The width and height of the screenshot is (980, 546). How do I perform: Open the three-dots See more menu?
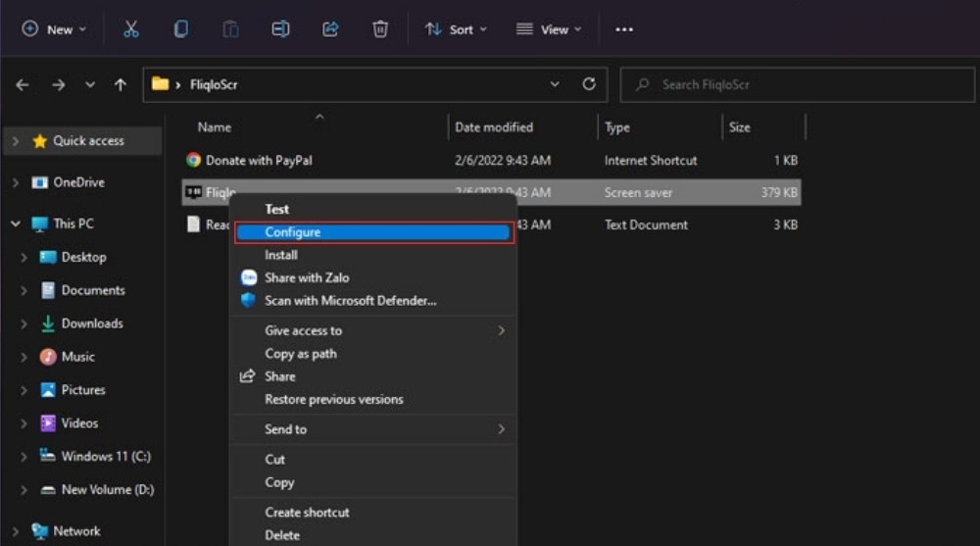[623, 29]
